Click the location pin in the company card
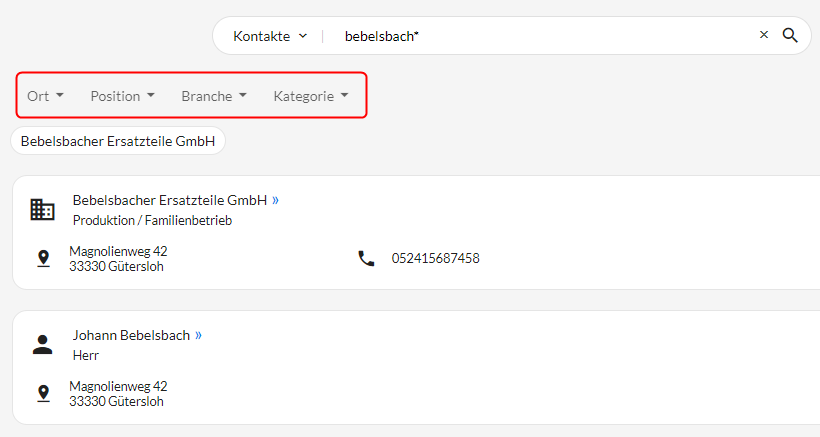Image resolution: width=820 pixels, height=437 pixels. [43, 258]
